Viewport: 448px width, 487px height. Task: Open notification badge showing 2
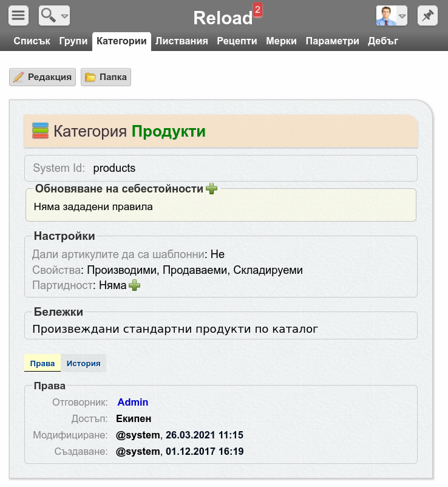(x=257, y=10)
